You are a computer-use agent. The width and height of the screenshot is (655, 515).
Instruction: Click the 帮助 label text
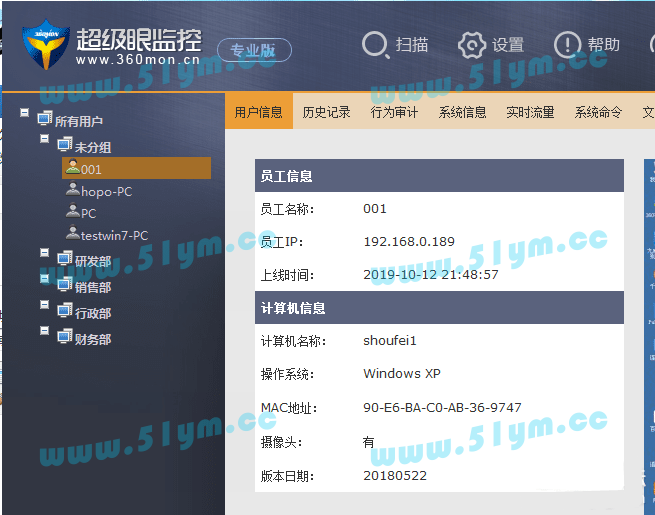tap(604, 45)
